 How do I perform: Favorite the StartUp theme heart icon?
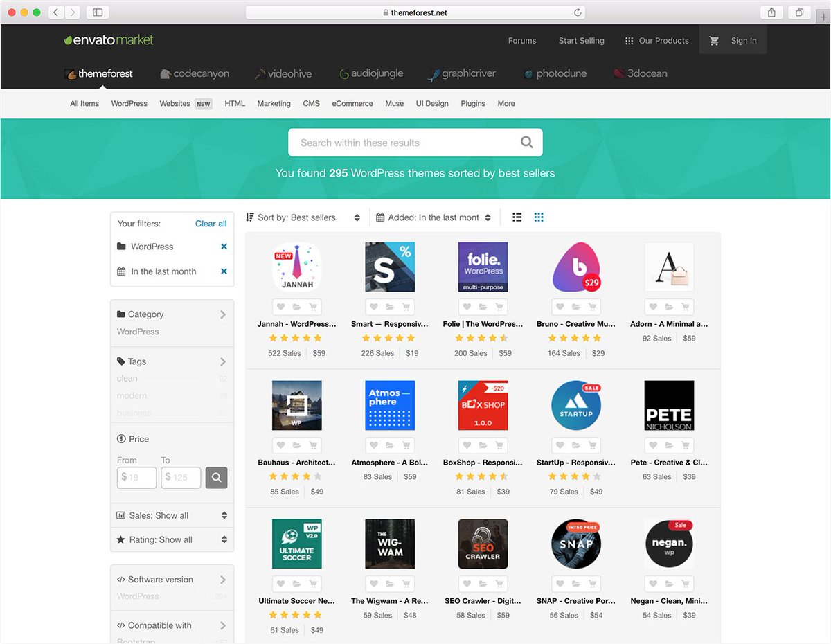(560, 445)
